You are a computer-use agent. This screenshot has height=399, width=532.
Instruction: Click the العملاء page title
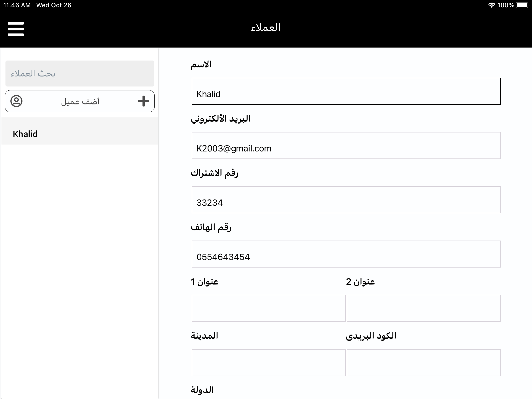coord(266,27)
